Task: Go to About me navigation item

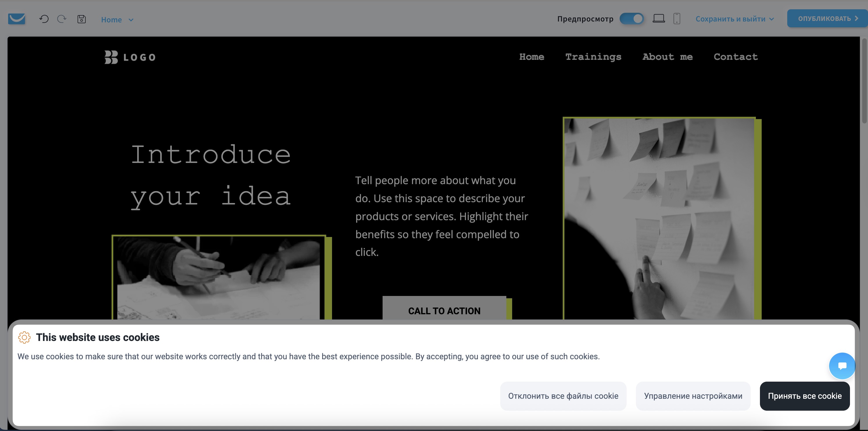Action: [x=667, y=57]
